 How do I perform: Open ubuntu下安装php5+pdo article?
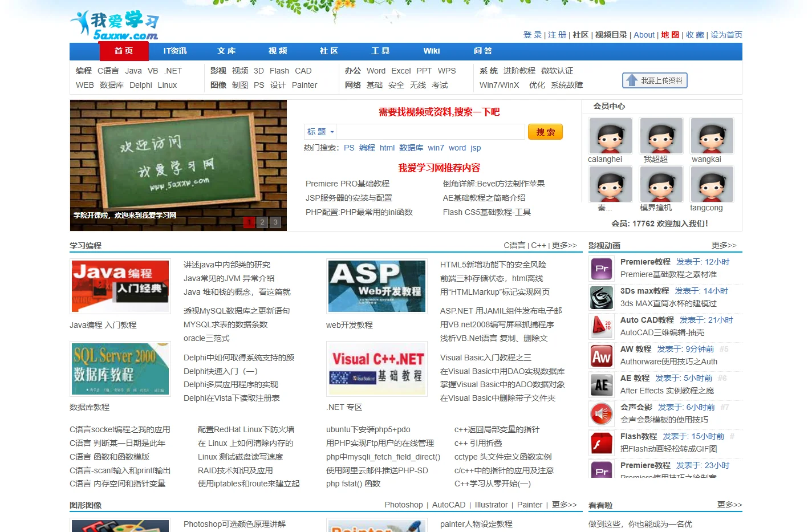(x=368, y=429)
